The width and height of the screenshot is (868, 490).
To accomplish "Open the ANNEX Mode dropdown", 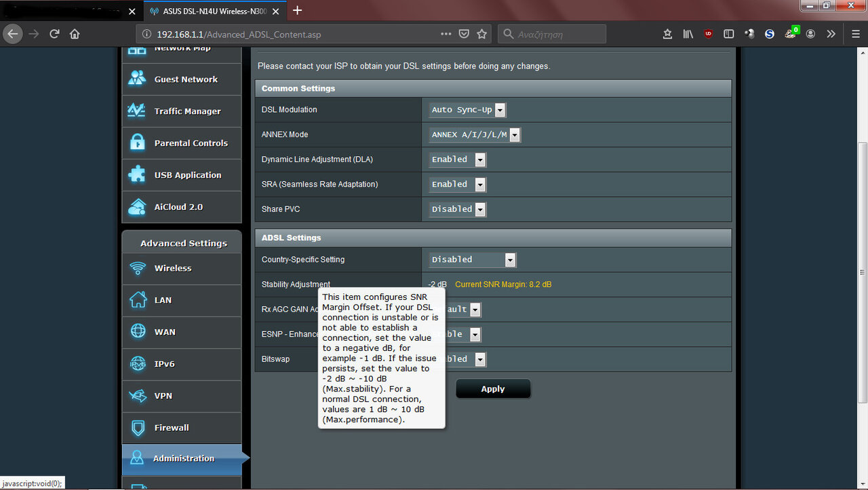I will 475,134.
